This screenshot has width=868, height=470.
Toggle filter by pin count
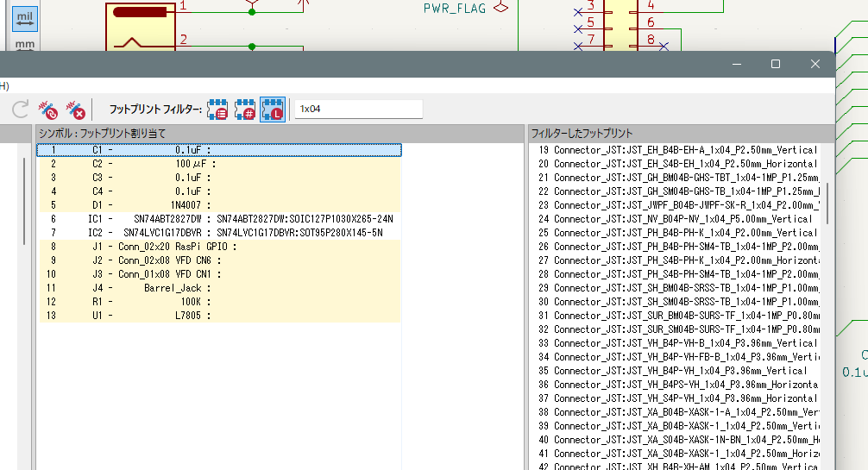[x=245, y=110]
